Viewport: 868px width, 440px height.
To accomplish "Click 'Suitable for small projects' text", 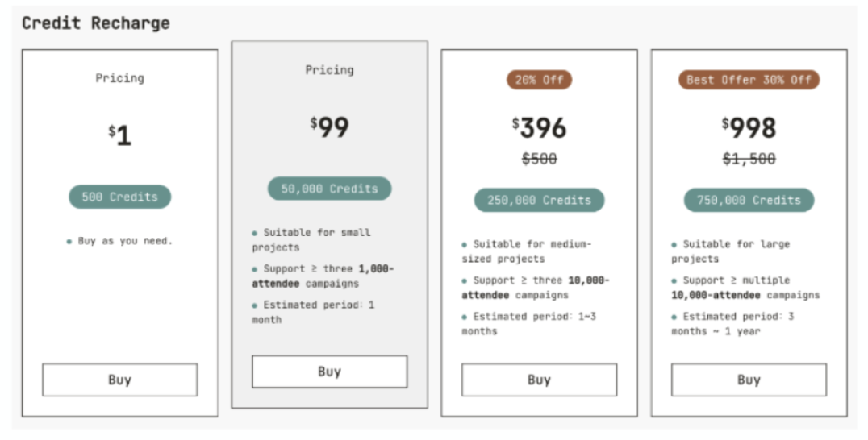I will pyautogui.click(x=311, y=240).
